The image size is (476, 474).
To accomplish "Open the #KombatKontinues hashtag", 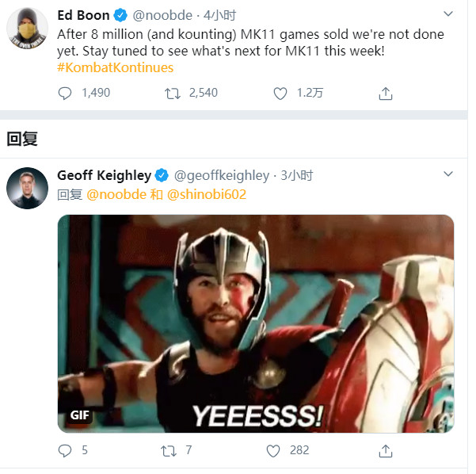I will click(116, 67).
